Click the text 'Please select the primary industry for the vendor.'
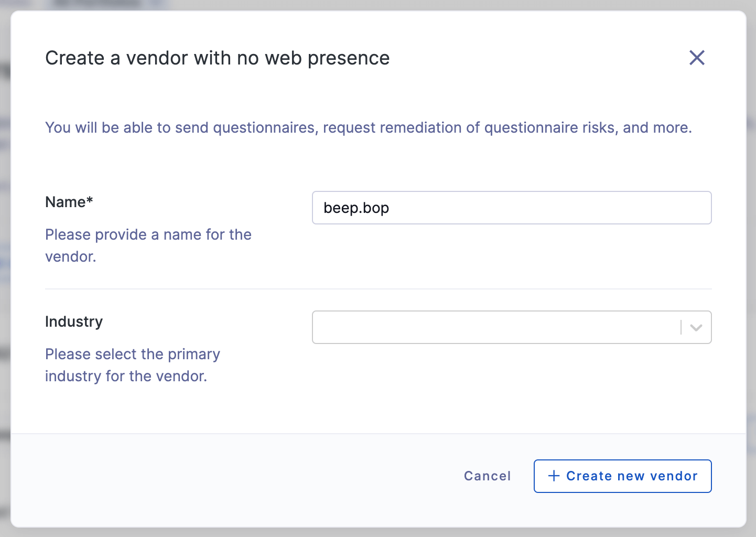The image size is (756, 537). [133, 365]
